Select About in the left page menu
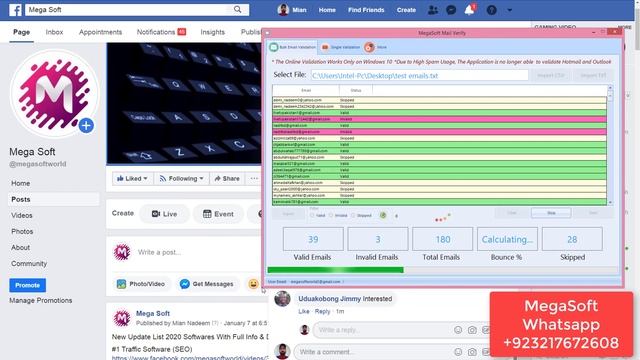 coord(20,247)
